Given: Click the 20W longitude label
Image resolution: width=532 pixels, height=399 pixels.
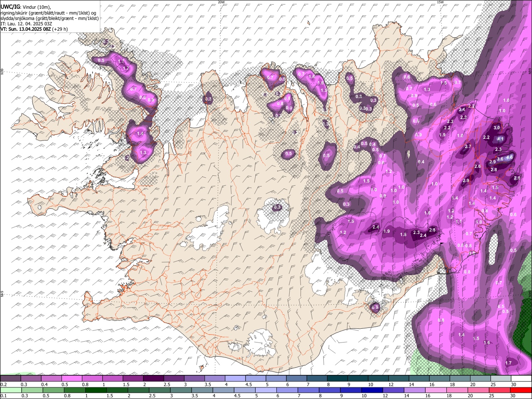Looking at the screenshot, I should [221, 2].
